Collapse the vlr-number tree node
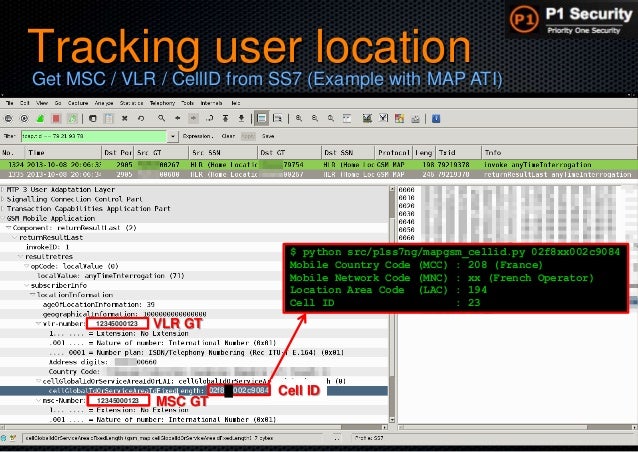 point(39,323)
